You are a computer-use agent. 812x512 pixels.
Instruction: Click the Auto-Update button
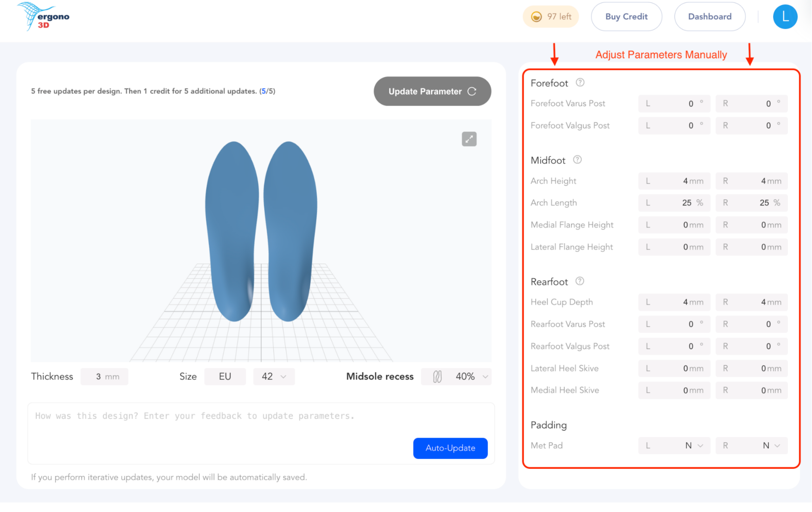coord(450,448)
